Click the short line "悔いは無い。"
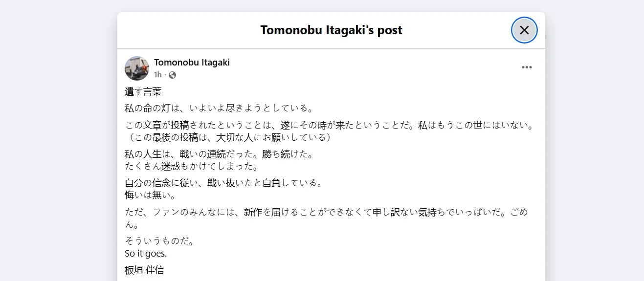644x281 pixels. coord(150,195)
